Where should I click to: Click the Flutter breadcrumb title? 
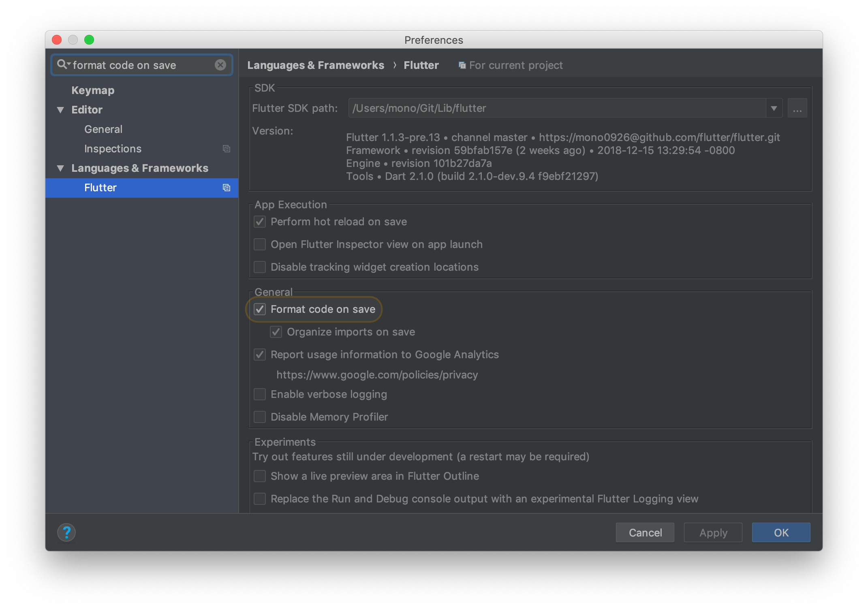pos(421,65)
